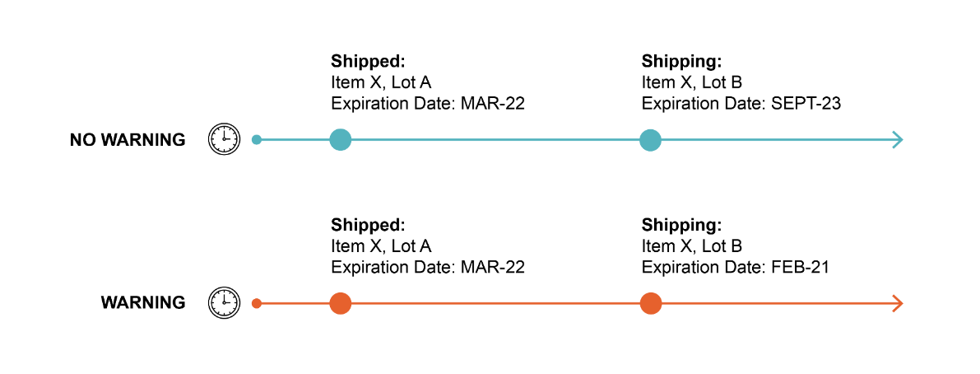
Task: Select the teal Lot A shipped marker
Action: tap(340, 139)
